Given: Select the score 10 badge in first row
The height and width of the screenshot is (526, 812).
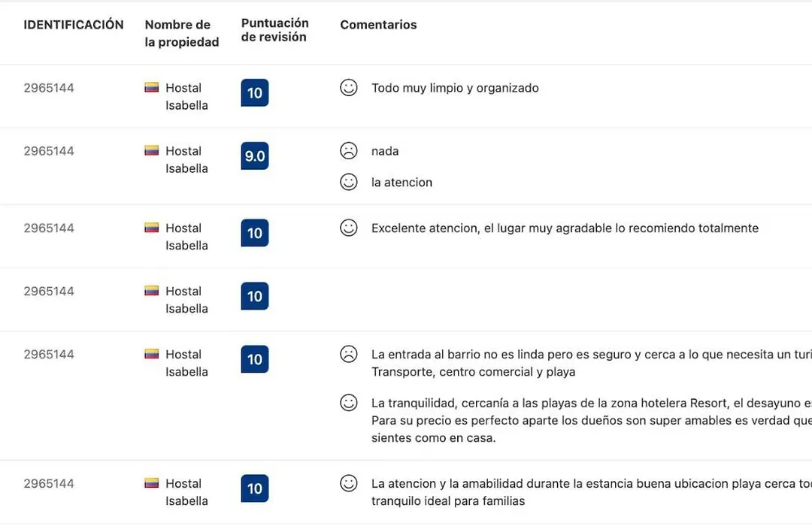Looking at the screenshot, I should click(x=255, y=92).
